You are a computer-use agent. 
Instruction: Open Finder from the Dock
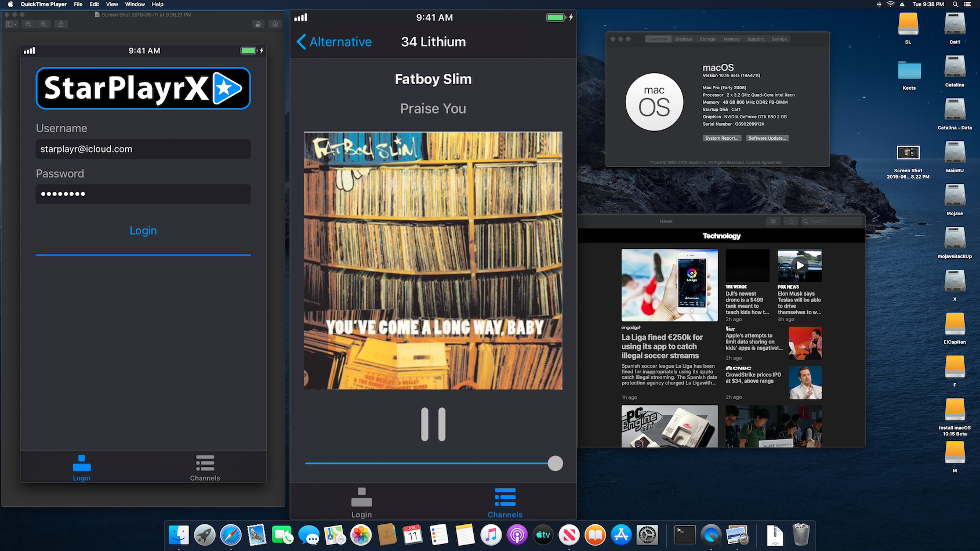coord(179,535)
